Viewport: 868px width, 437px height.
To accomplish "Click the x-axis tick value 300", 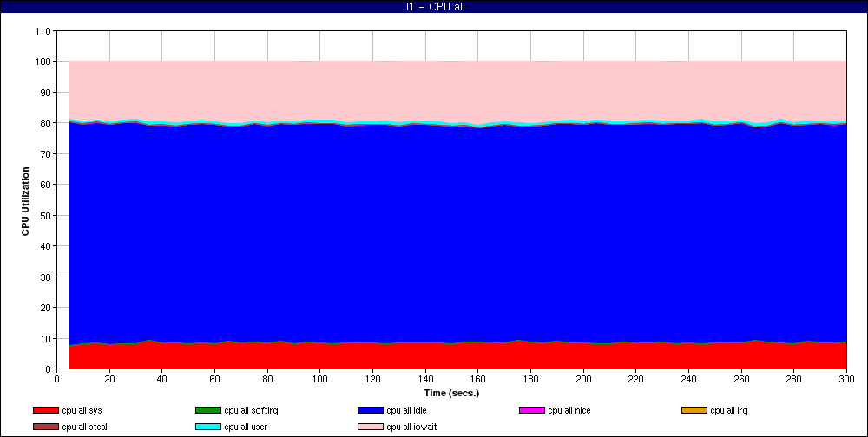I will [x=846, y=379].
